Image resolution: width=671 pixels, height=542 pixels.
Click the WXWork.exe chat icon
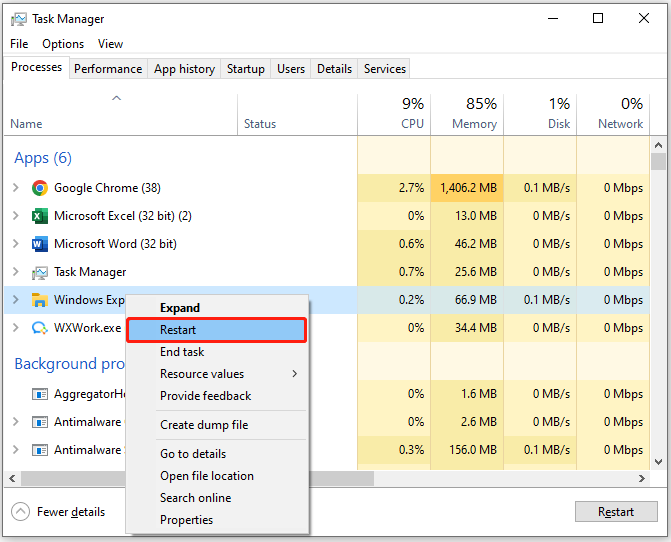[x=40, y=328]
